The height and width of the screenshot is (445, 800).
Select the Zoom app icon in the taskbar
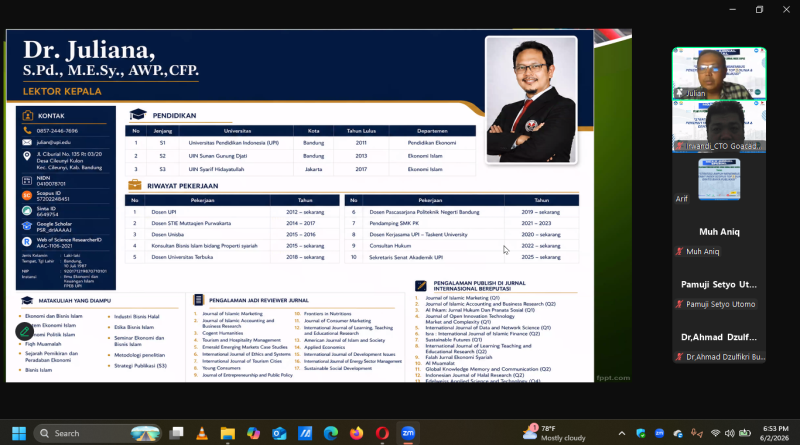pos(408,433)
